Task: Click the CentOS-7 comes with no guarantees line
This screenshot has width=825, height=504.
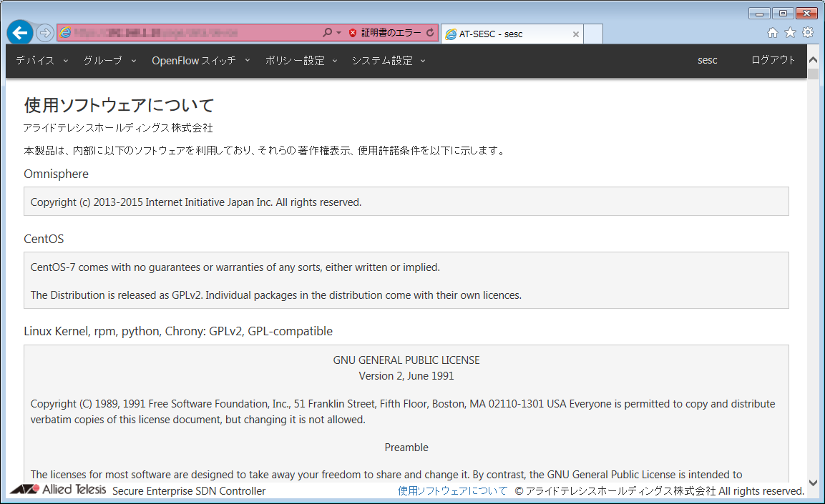Action: click(x=235, y=267)
